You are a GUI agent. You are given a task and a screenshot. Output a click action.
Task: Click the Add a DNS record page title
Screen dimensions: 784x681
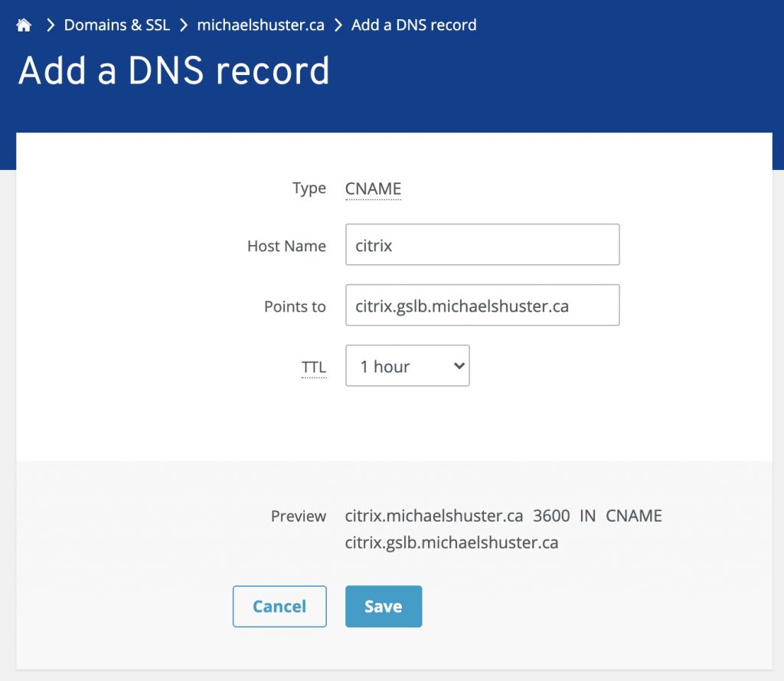pyautogui.click(x=175, y=71)
